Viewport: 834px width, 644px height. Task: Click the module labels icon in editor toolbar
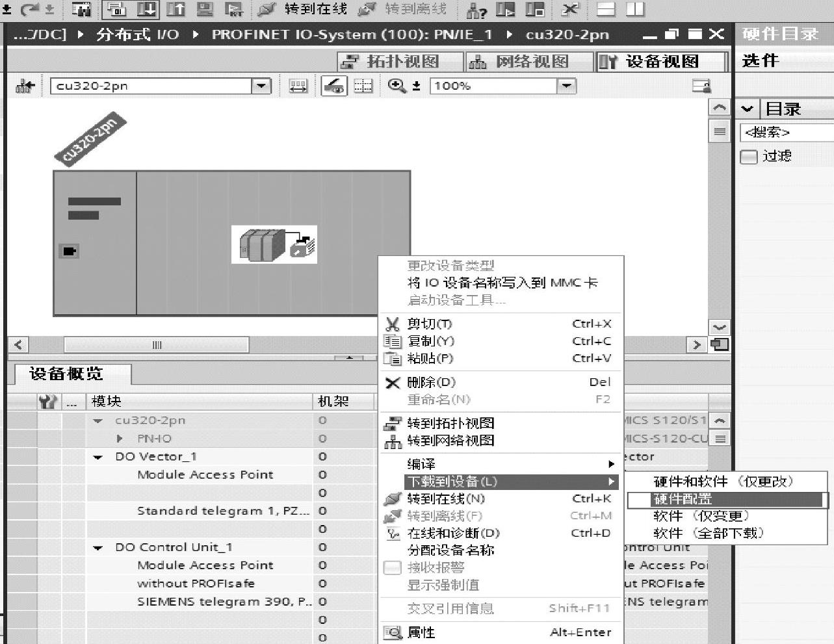(298, 86)
